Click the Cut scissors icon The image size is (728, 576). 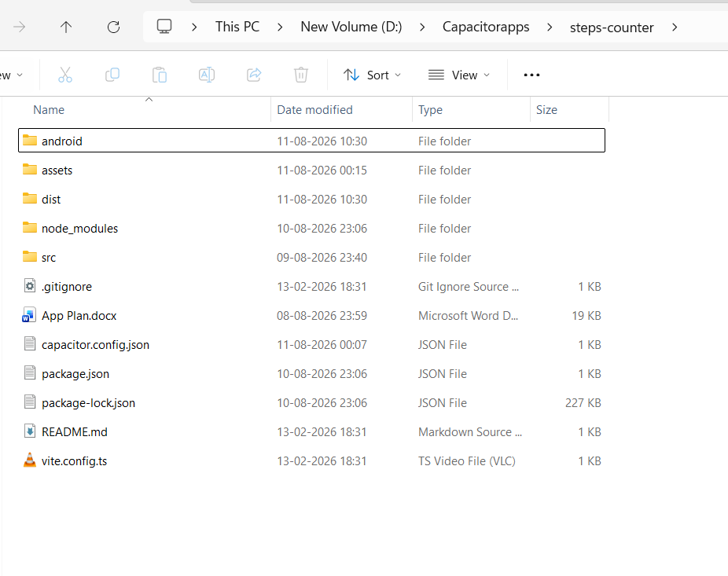(65, 75)
